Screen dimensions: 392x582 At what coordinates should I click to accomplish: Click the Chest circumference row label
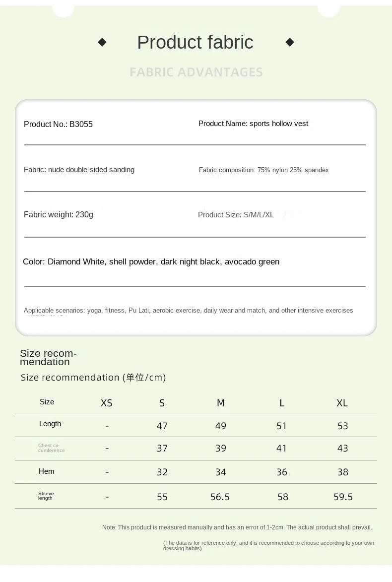coord(51,448)
